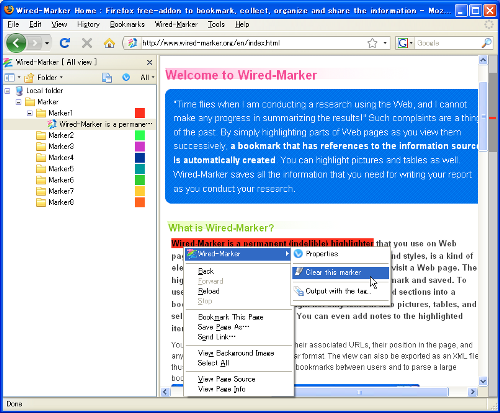Open the address bar URL dropdown
Viewport: 500px width, 413px height.
click(385, 43)
